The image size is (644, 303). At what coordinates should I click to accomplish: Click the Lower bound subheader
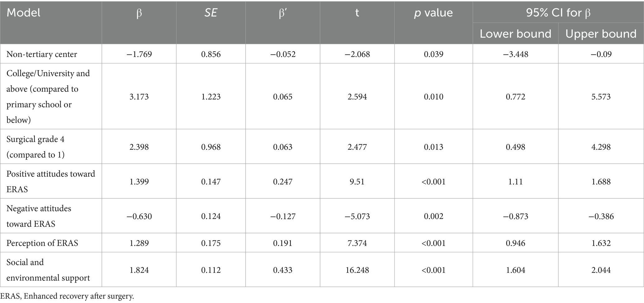point(515,34)
